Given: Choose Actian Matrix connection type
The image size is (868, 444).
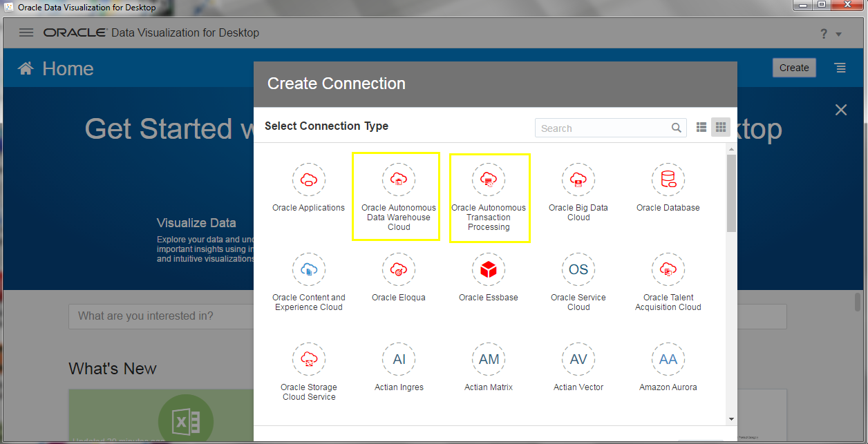Looking at the screenshot, I should click(x=489, y=360).
